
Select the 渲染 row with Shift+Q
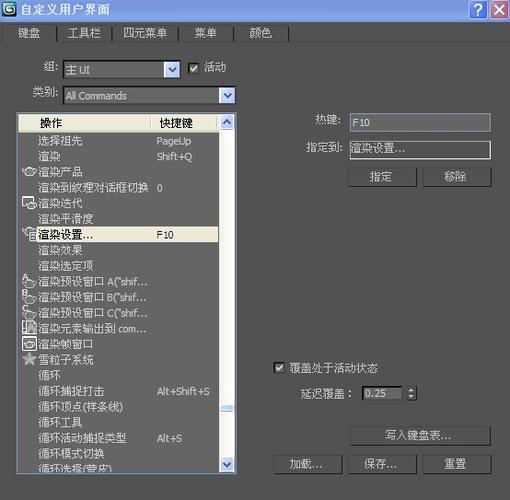pos(119,156)
